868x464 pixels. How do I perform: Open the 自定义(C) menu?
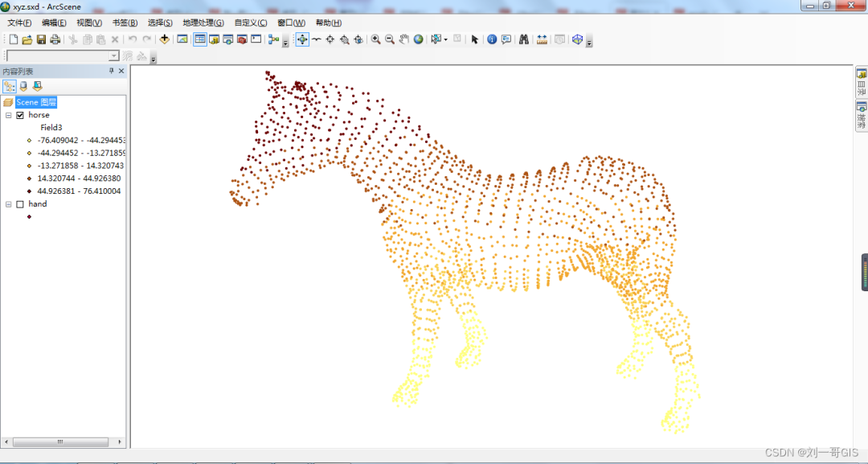coord(250,23)
